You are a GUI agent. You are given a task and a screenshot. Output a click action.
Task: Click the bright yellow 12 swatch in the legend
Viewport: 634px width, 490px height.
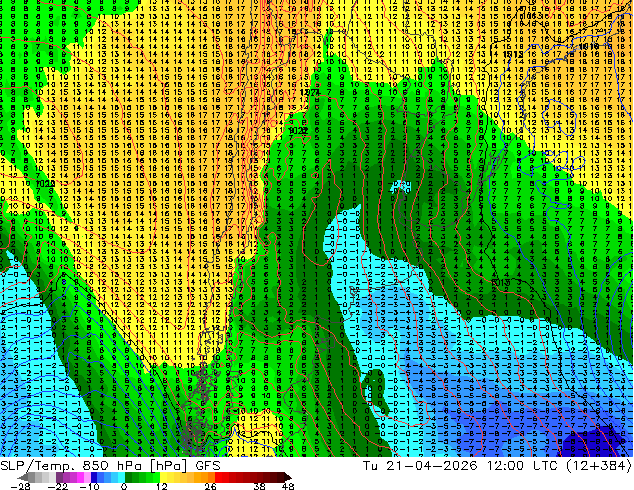coord(163,477)
